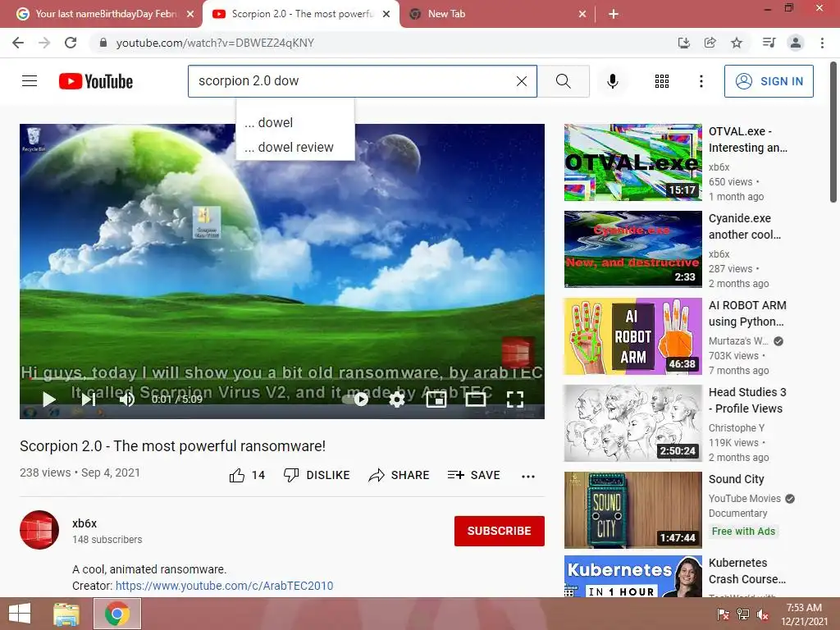
Task: Open OTVAL.exe video thumbnail
Action: (632, 162)
